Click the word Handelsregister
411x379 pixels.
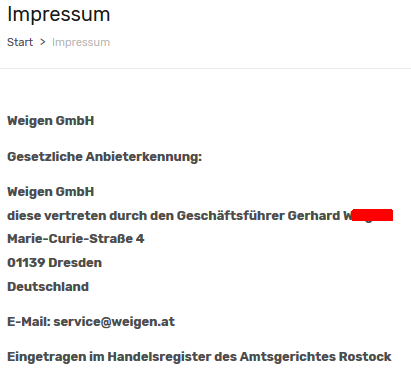point(159,357)
